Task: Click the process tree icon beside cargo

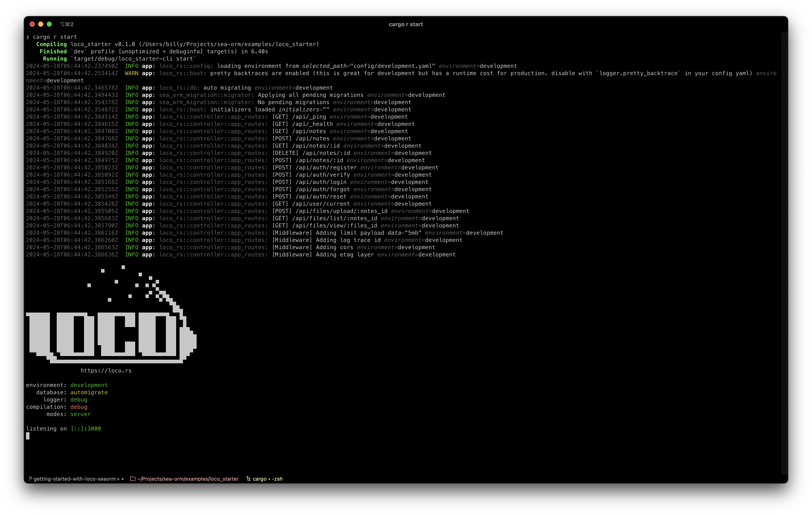Action: point(248,479)
